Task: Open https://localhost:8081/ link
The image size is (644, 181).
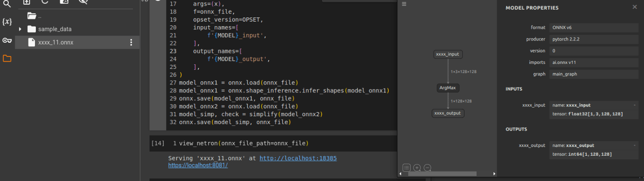Action: pyautogui.click(x=198, y=165)
